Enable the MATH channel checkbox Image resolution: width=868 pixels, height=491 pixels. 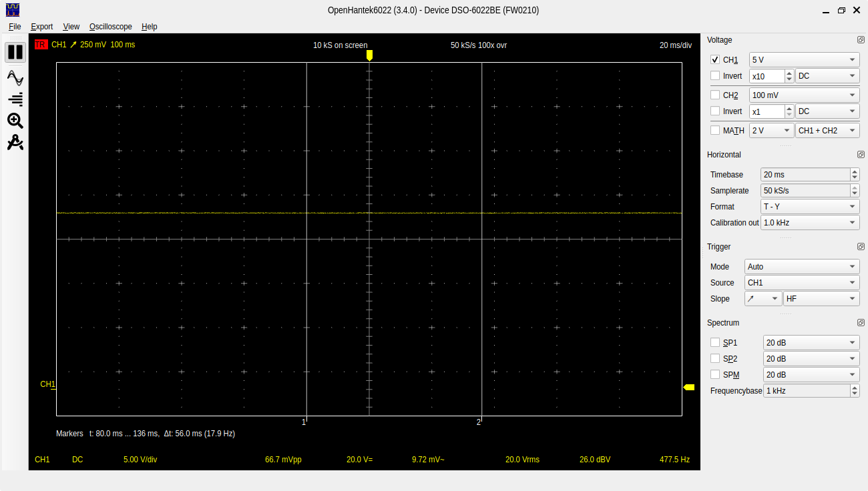point(715,131)
